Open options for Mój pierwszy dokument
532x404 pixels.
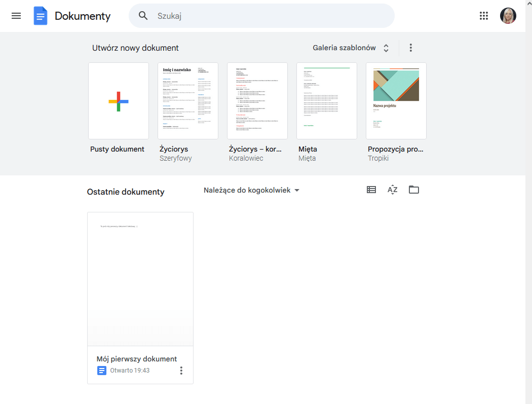point(181,371)
